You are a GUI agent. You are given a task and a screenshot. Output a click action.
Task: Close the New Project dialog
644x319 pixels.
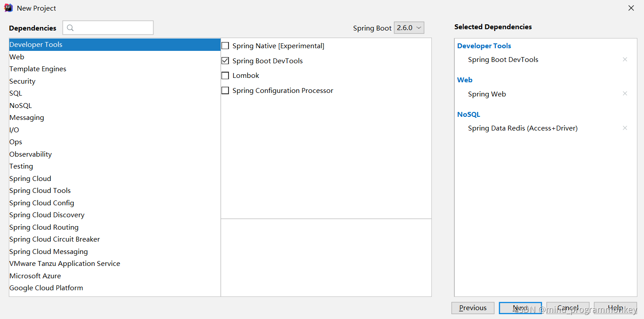[x=631, y=8]
